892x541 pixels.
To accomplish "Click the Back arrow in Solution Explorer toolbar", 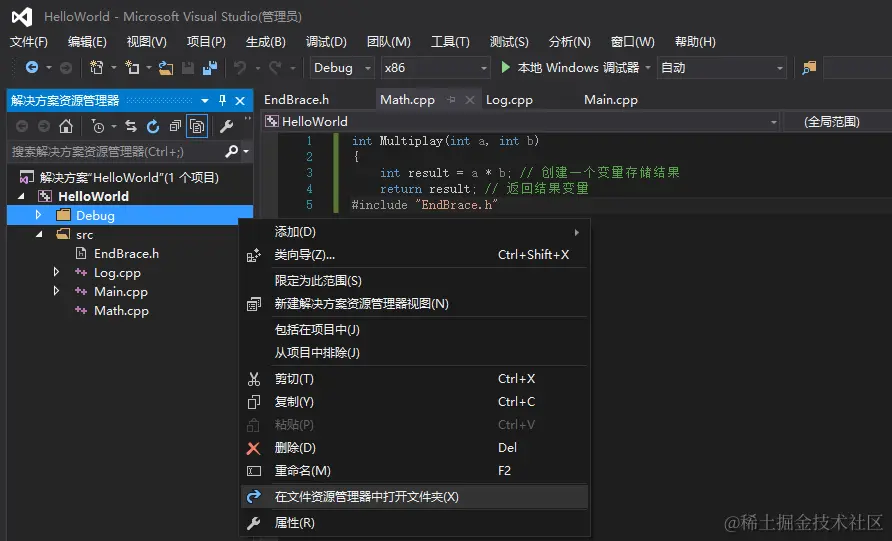I will 22,126.
